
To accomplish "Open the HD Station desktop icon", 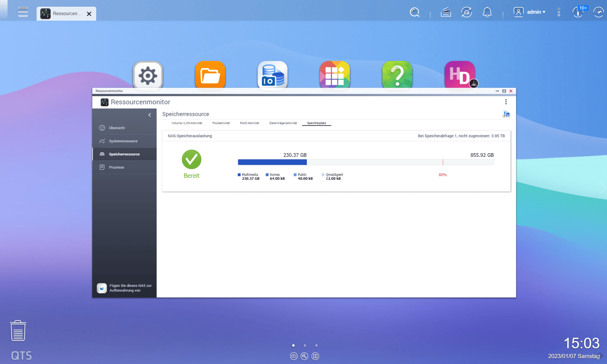I will click(459, 75).
